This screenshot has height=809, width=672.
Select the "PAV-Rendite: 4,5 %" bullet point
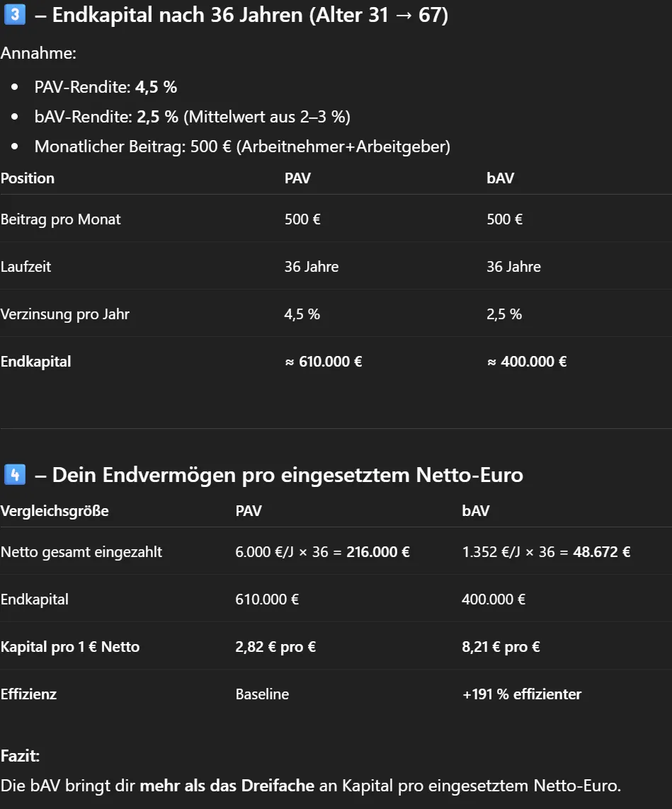tap(106, 87)
